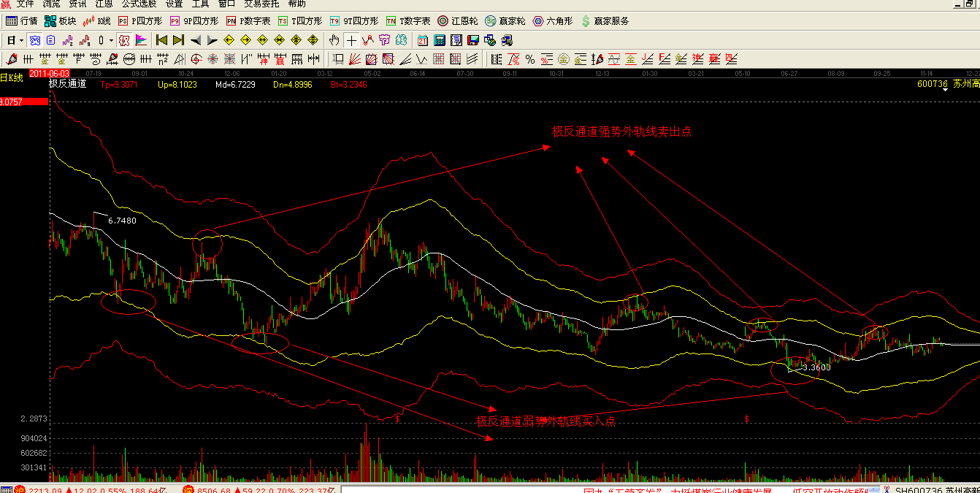Select the hand pan tool
Image resolution: width=980 pixels, height=493 pixels.
click(334, 40)
